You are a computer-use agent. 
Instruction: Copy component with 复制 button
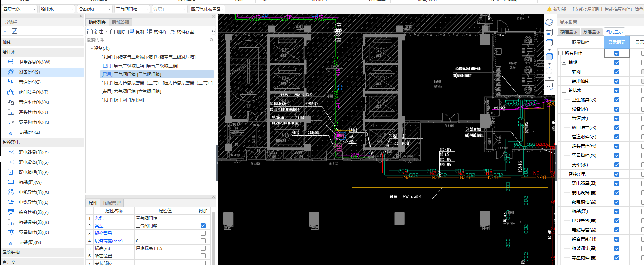[136, 31]
